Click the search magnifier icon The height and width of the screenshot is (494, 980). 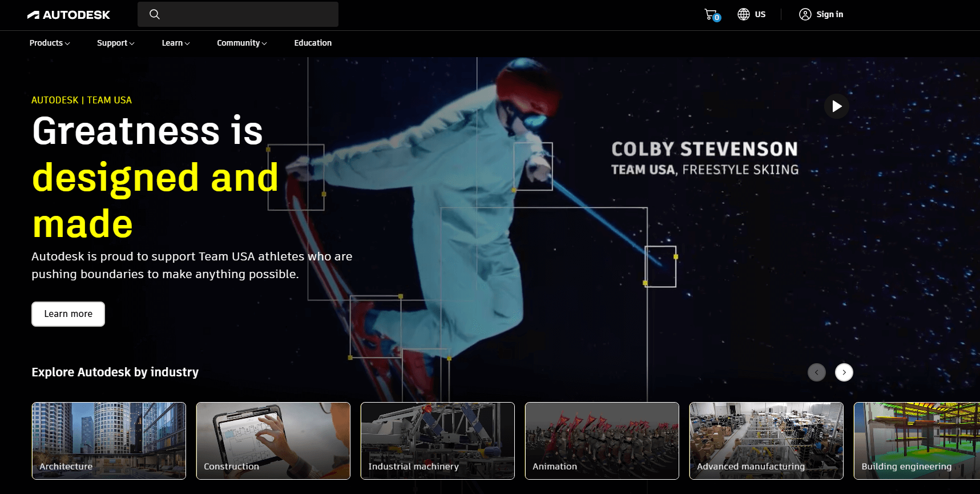154,14
